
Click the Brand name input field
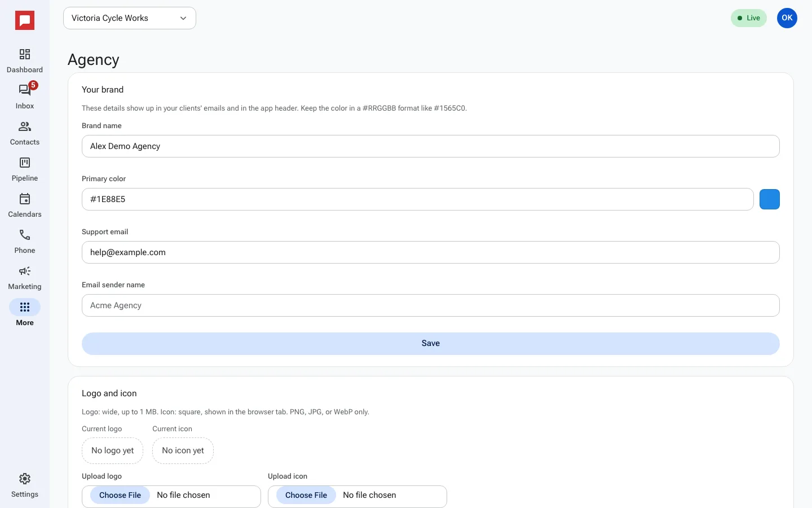coord(431,146)
